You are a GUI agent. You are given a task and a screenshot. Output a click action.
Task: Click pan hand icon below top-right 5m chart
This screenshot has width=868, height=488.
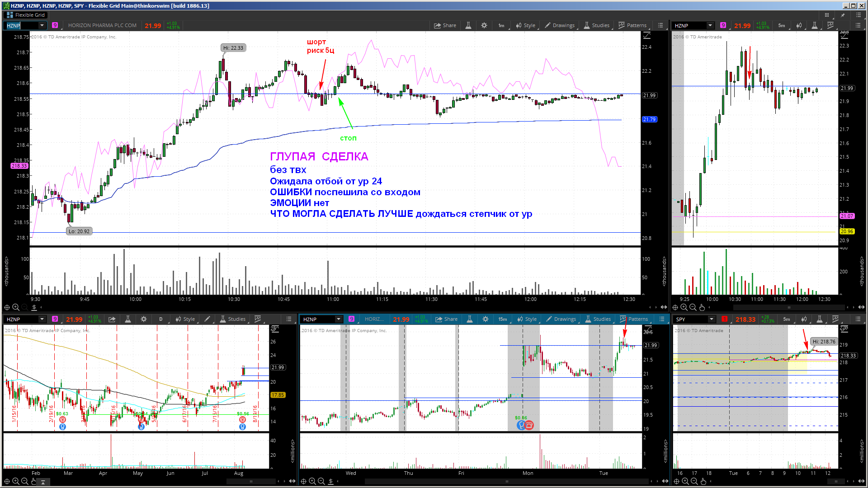[x=702, y=307]
